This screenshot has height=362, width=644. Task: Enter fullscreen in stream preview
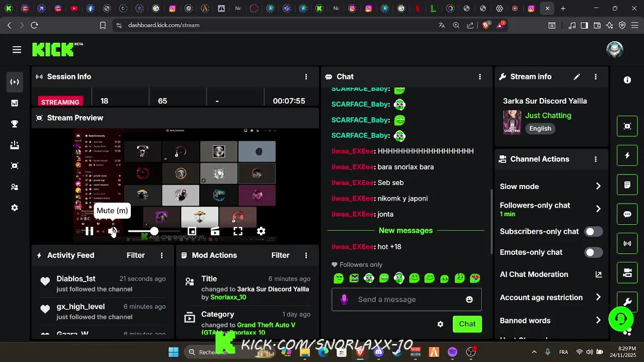tap(238, 231)
